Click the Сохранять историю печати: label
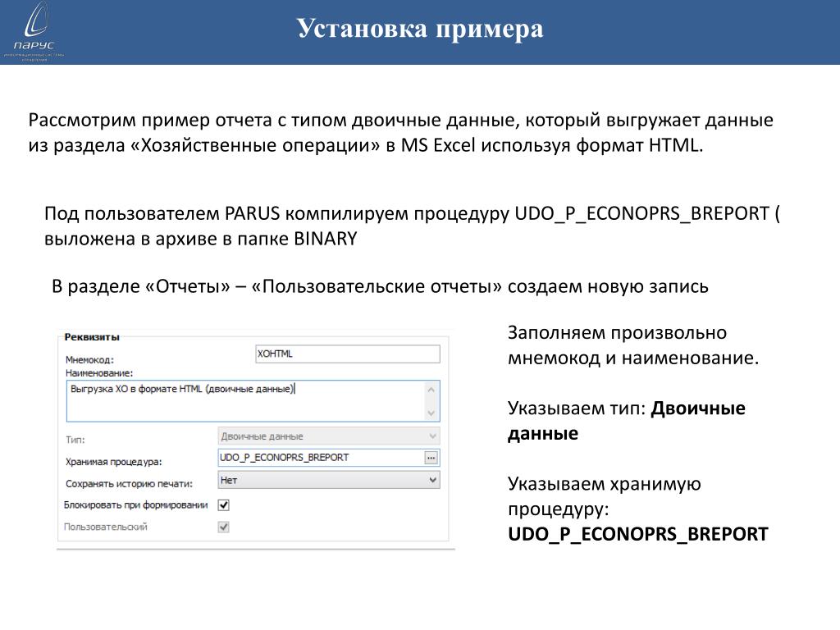This screenshot has height=630, width=840. click(129, 484)
